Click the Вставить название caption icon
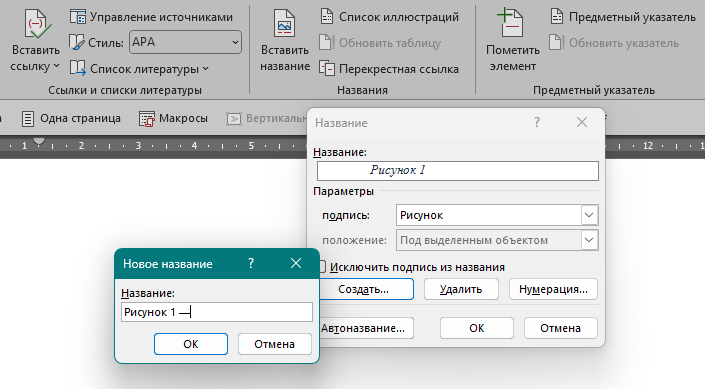This screenshot has width=705, height=389. [x=285, y=23]
